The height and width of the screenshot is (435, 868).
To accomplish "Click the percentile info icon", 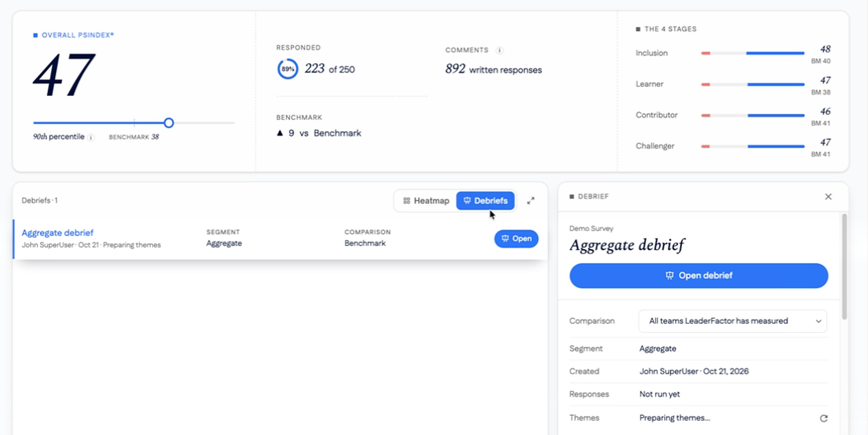I will click(x=91, y=137).
